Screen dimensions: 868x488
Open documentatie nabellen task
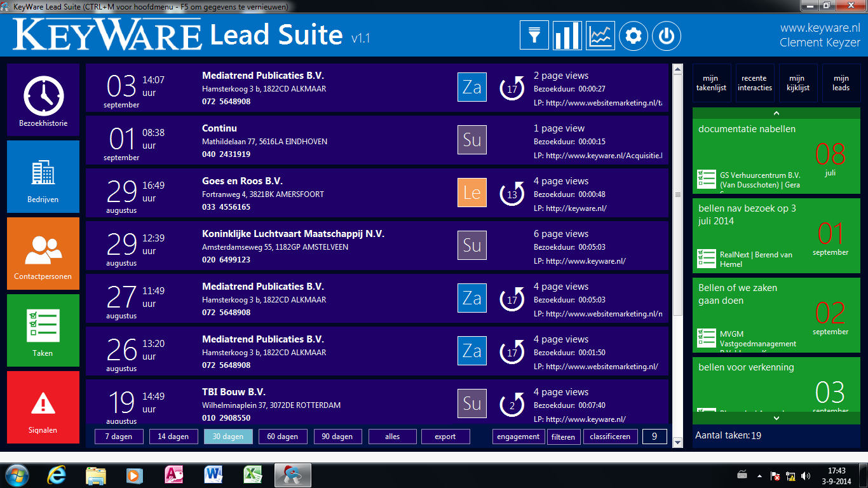click(x=776, y=158)
